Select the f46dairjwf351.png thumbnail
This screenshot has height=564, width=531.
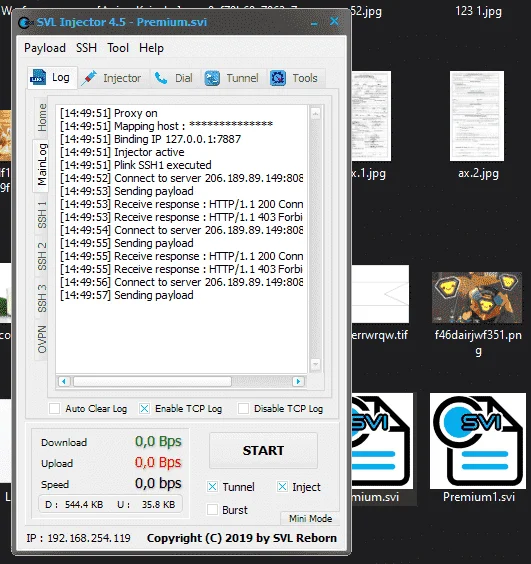point(477,298)
